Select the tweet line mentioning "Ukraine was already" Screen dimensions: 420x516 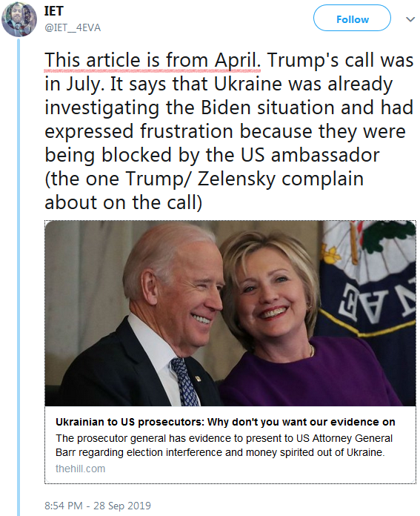pyautogui.click(x=219, y=85)
